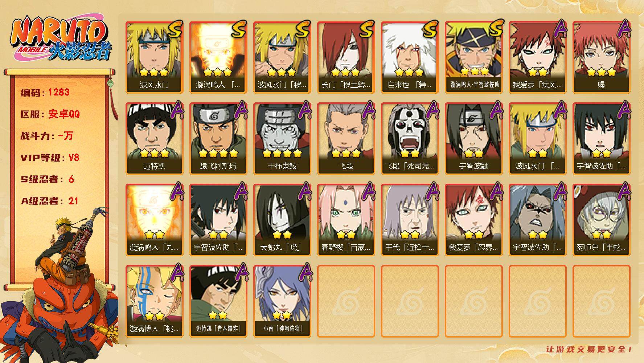Select the 宇智波鼬 character card

point(473,139)
